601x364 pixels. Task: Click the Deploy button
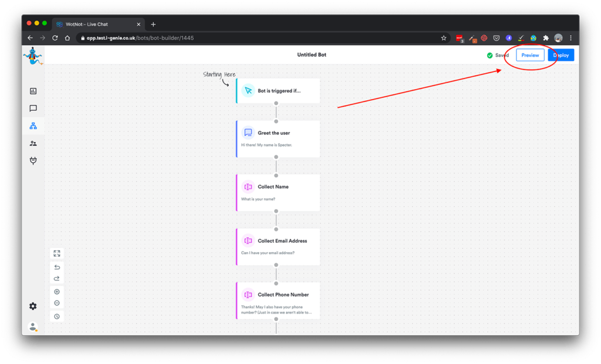point(561,55)
